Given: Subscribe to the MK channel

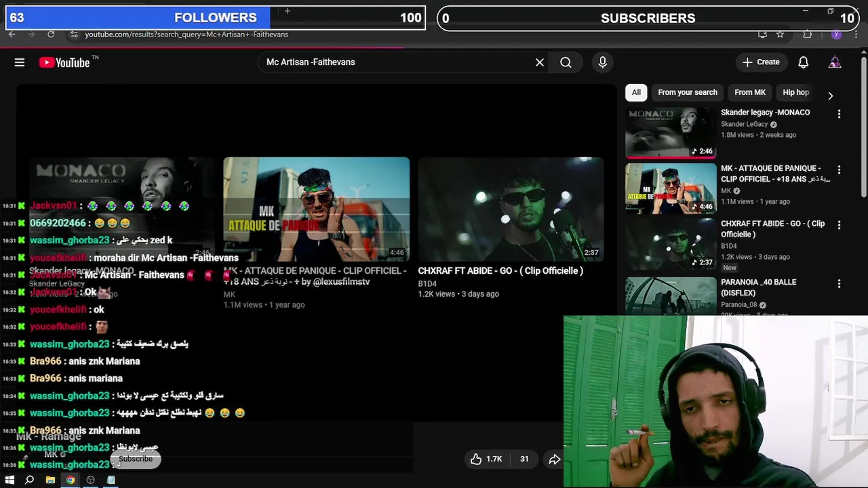Looking at the screenshot, I should (136, 459).
